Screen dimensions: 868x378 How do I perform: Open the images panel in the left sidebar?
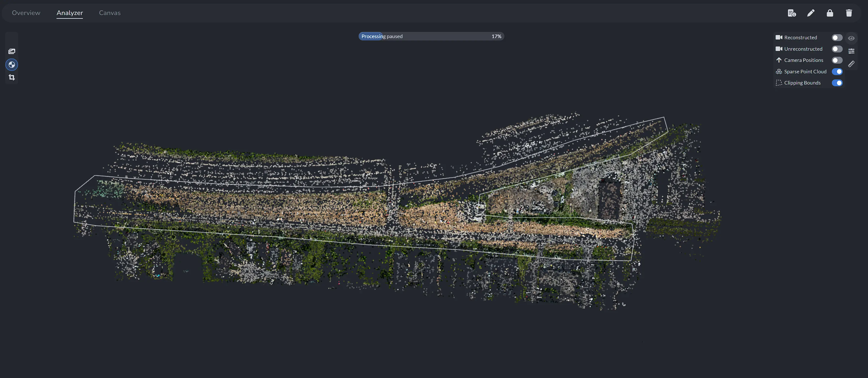point(11,51)
